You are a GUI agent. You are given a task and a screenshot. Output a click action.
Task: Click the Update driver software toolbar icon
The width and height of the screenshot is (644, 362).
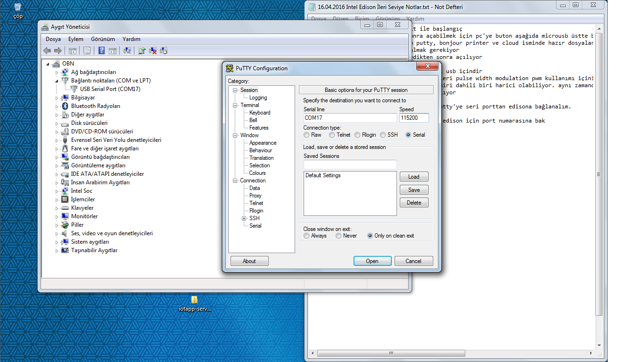click(x=142, y=51)
